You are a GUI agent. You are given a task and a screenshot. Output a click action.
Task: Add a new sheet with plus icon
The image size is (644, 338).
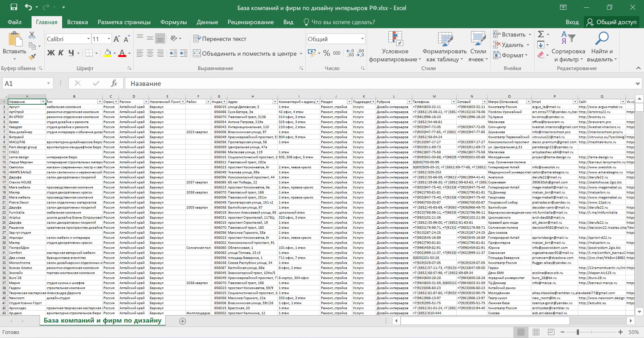(183, 321)
